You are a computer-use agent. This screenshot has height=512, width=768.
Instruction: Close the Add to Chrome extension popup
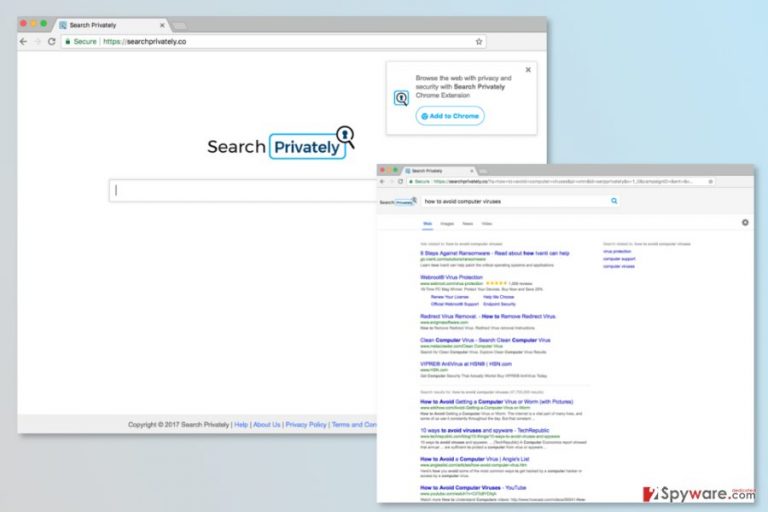tap(528, 70)
